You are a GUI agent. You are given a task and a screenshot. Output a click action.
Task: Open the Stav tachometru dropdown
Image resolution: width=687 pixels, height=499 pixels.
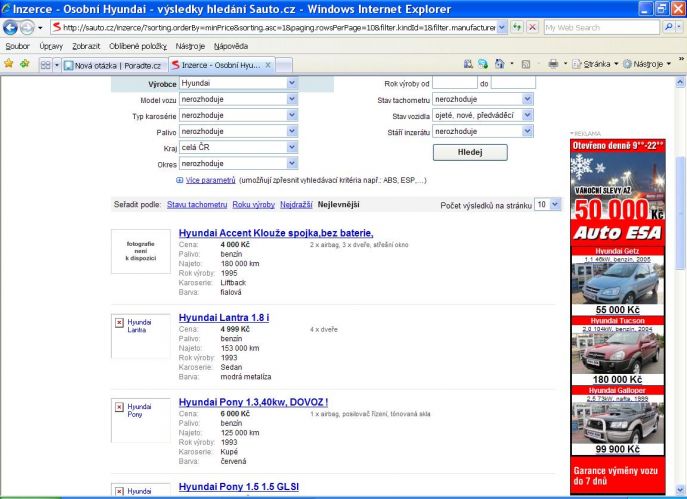(x=483, y=99)
